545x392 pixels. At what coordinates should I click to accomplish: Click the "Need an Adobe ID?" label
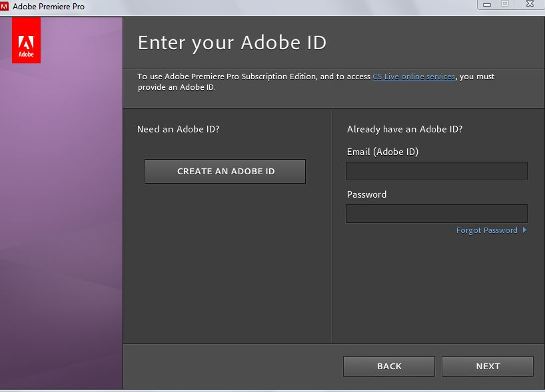point(178,129)
